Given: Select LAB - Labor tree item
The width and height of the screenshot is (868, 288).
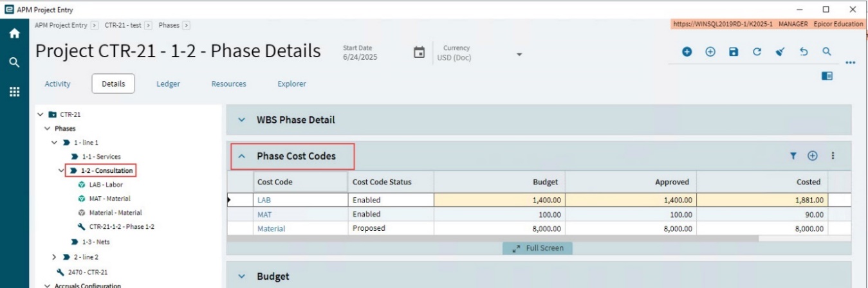Looking at the screenshot, I should (106, 184).
